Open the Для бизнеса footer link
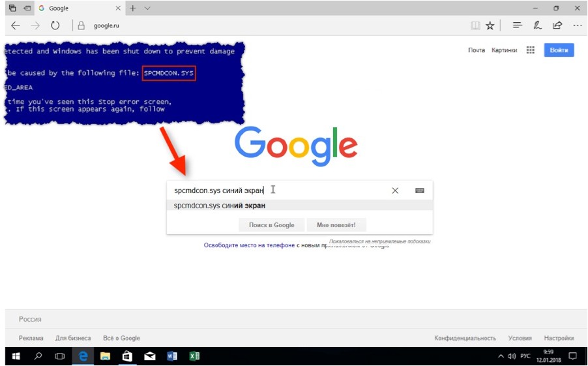The width and height of the screenshot is (588, 366). (73, 338)
